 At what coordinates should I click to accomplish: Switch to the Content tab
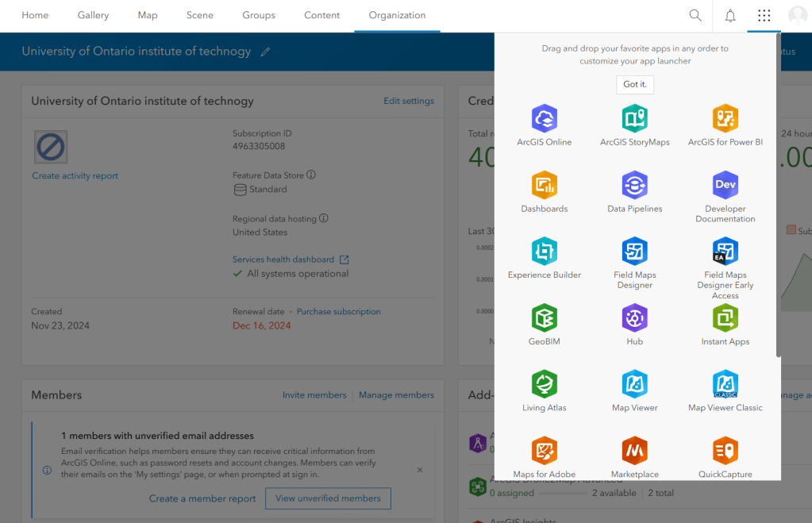321,16
